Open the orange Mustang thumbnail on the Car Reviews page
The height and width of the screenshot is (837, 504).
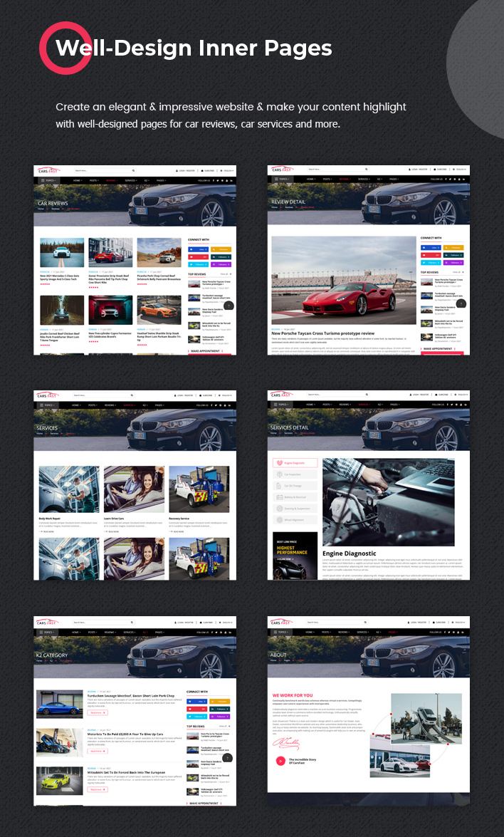tap(159, 310)
